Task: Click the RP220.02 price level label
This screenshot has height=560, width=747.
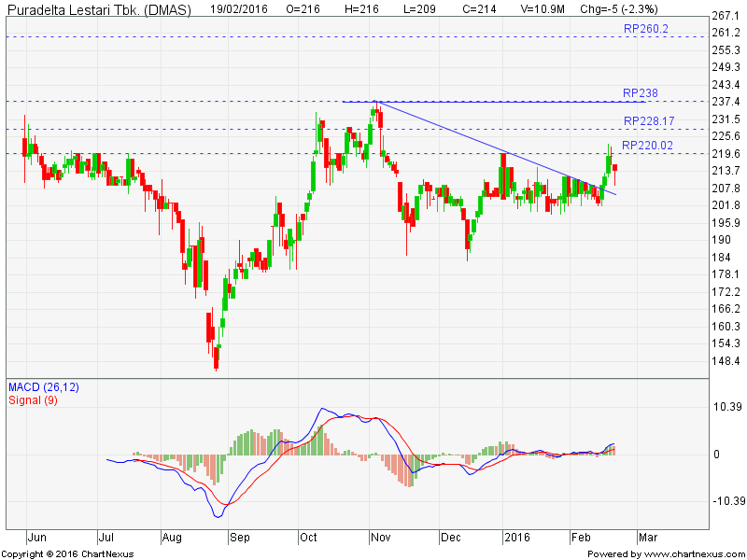Action: click(x=647, y=145)
